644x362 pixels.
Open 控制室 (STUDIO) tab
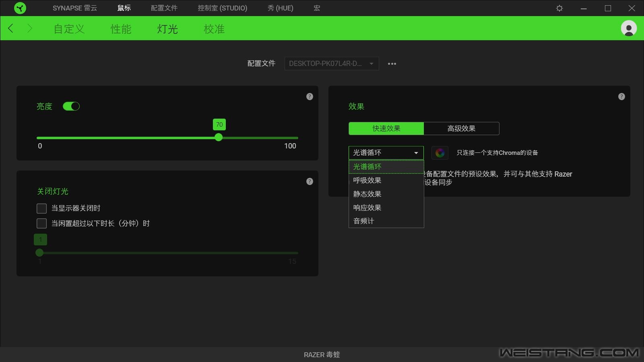223,8
